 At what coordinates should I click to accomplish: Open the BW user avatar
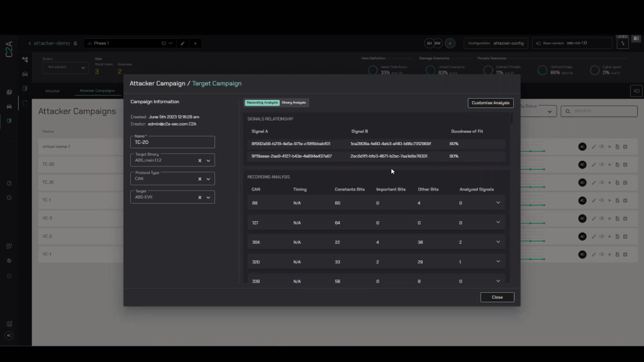click(x=438, y=43)
